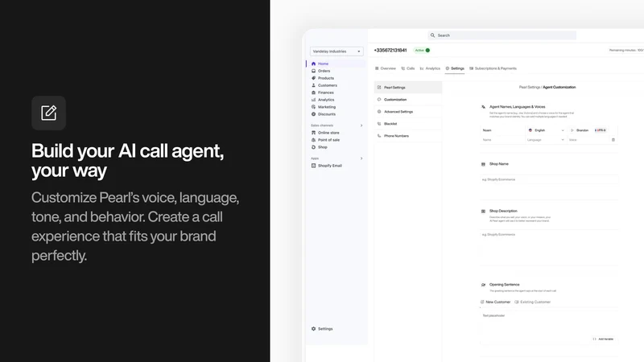Click the Active status badge
Screen dimensions: 644x362
[422, 51]
